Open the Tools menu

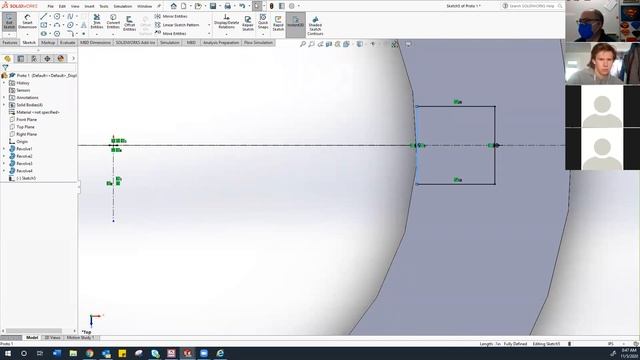coord(104,6)
